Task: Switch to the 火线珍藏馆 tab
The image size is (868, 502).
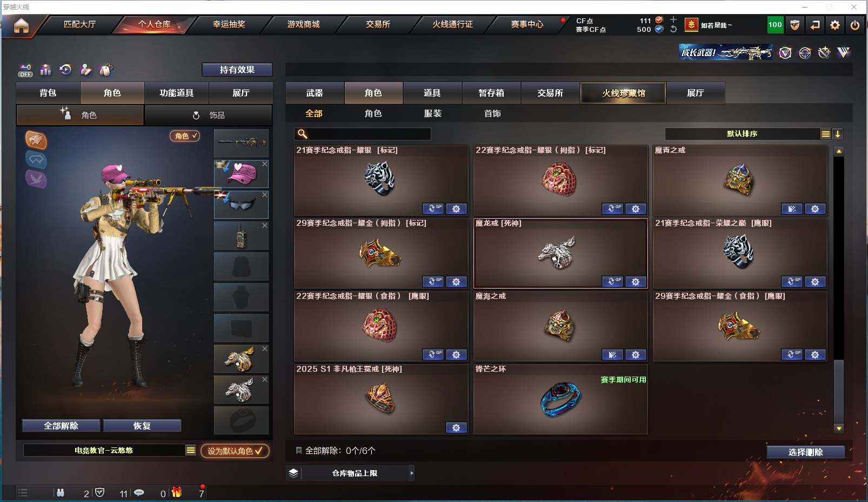Action: point(623,93)
